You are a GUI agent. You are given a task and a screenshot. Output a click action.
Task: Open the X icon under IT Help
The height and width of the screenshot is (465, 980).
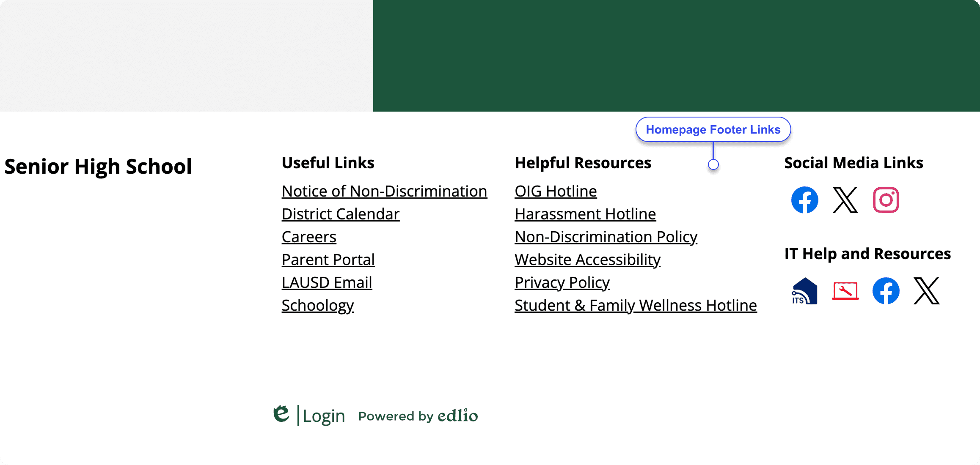click(927, 291)
